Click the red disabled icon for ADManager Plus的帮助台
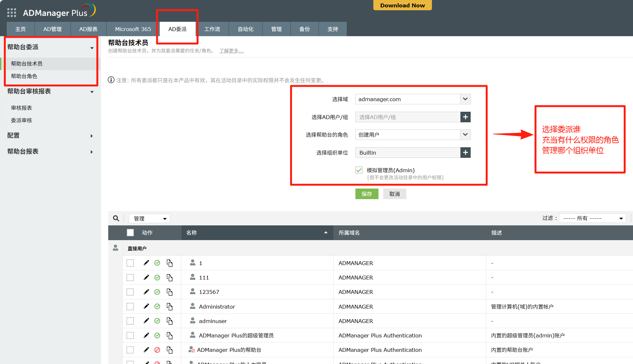This screenshot has width=633, height=364. coord(157,350)
